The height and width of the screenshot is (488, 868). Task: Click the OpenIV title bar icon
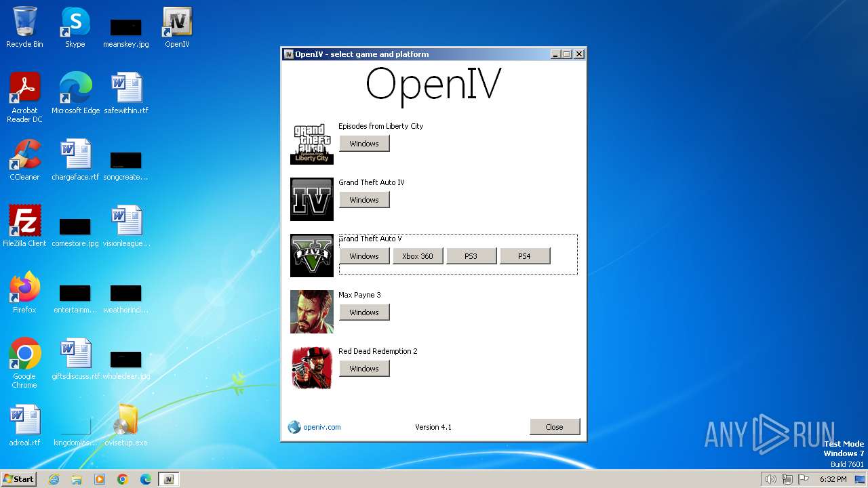[288, 54]
